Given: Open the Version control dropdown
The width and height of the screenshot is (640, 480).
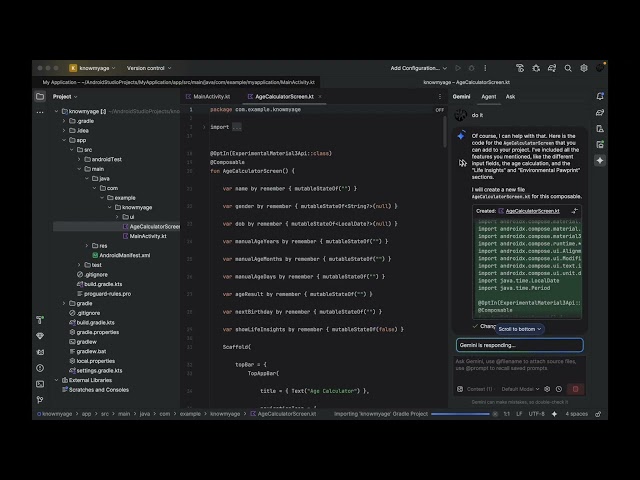Looking at the screenshot, I should (149, 68).
